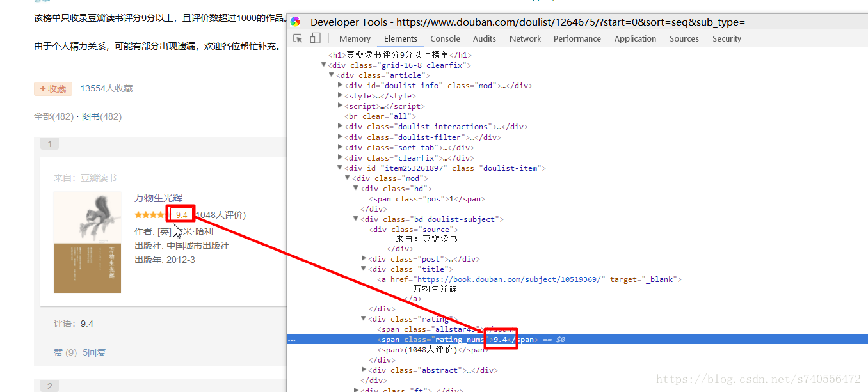Click the item number 1 badge
The width and height of the screenshot is (868, 392).
tap(49, 144)
